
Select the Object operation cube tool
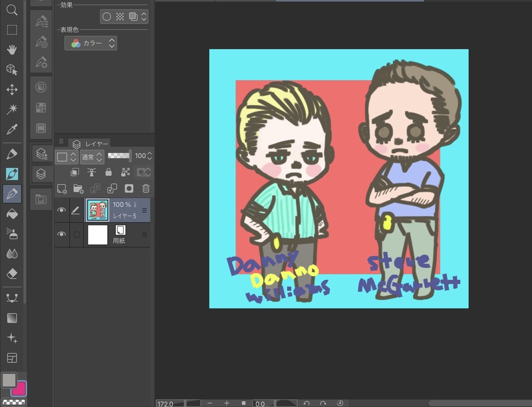click(12, 70)
